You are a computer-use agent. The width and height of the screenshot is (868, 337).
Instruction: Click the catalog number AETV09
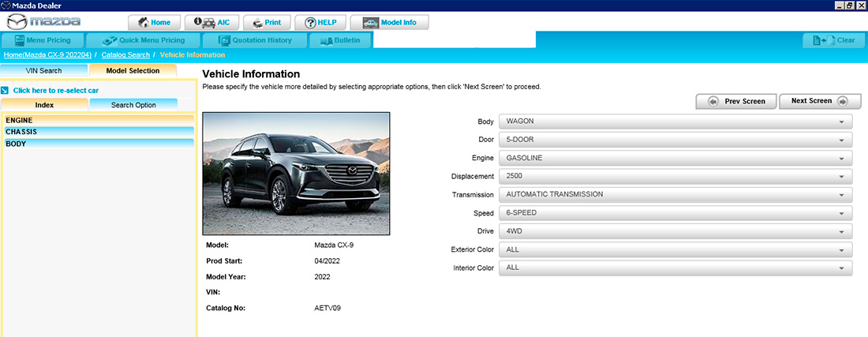tap(327, 309)
